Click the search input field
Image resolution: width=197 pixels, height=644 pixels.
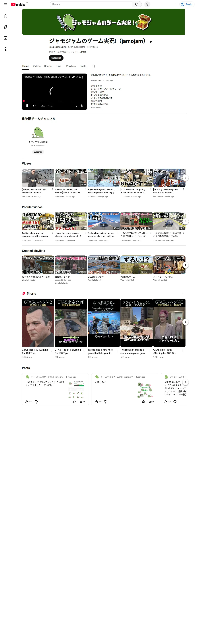(91, 4)
